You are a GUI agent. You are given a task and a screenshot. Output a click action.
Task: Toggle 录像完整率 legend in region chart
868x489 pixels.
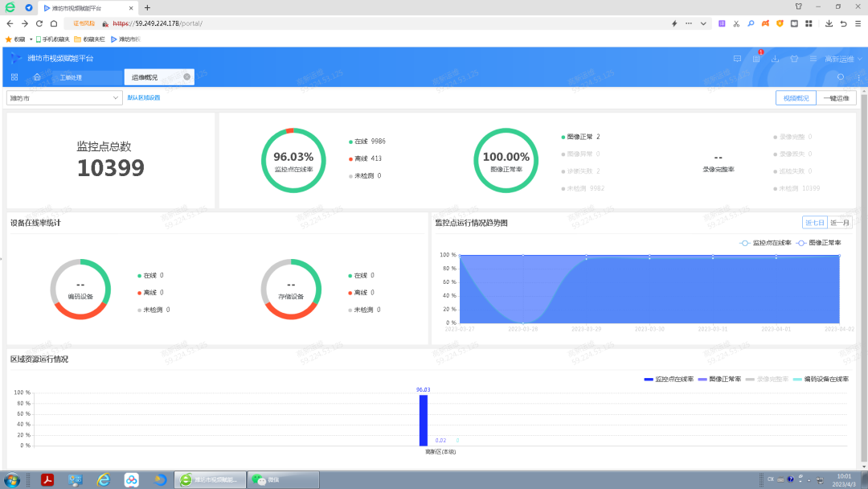[x=768, y=380]
